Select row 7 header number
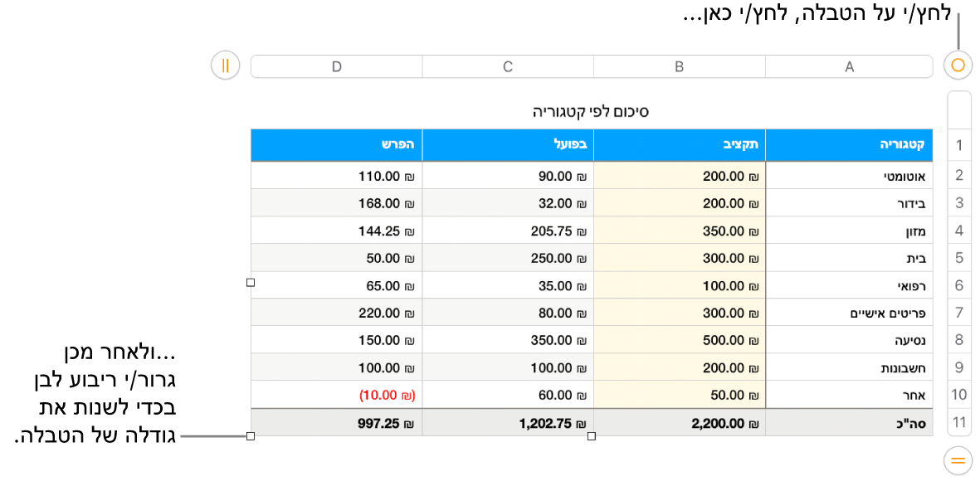This screenshot has height=481, width=980. point(958,313)
